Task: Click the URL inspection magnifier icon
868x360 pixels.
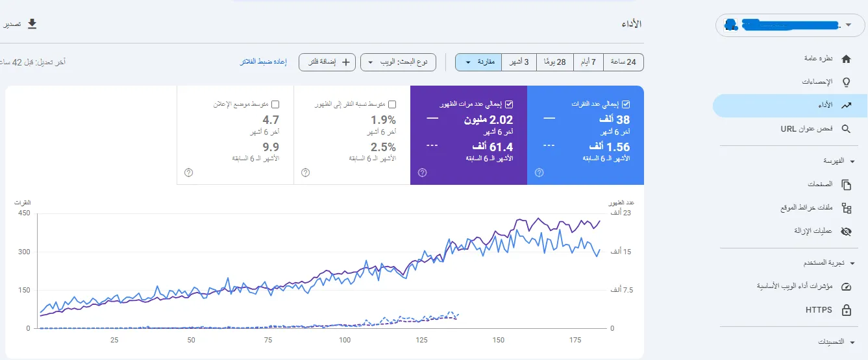Action: (x=846, y=129)
